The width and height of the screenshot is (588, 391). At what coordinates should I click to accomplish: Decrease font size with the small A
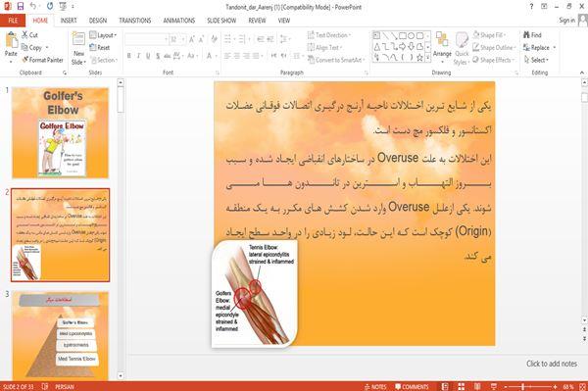(201, 39)
